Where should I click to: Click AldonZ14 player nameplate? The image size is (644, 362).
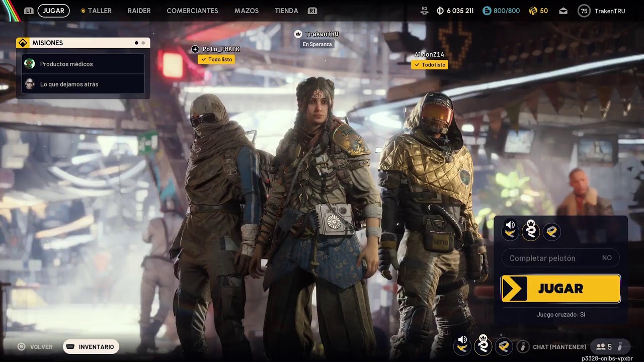click(x=429, y=54)
